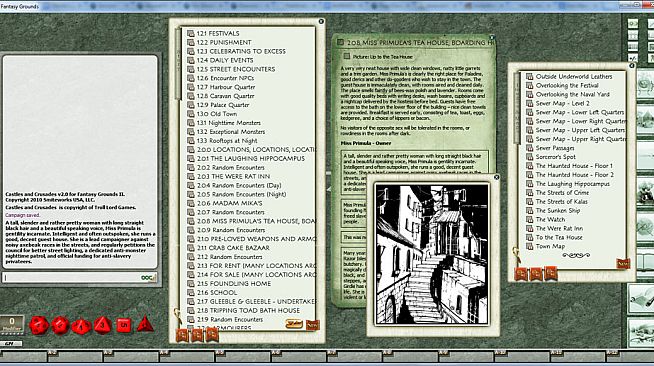The height and width of the screenshot is (366, 654).
Task: Pick up the square d6 die
Action: 124,325
